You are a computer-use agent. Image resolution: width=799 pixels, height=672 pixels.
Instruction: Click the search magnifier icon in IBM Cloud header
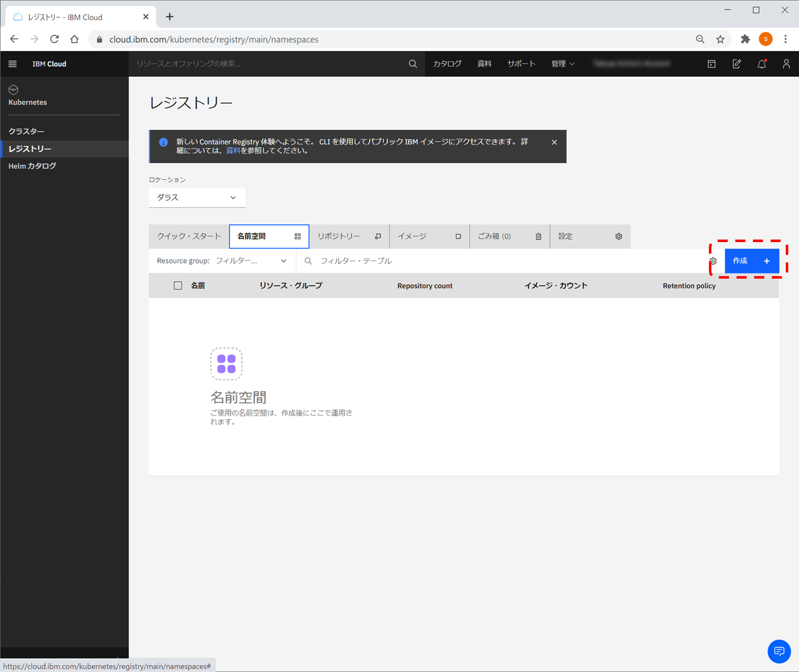(x=413, y=64)
